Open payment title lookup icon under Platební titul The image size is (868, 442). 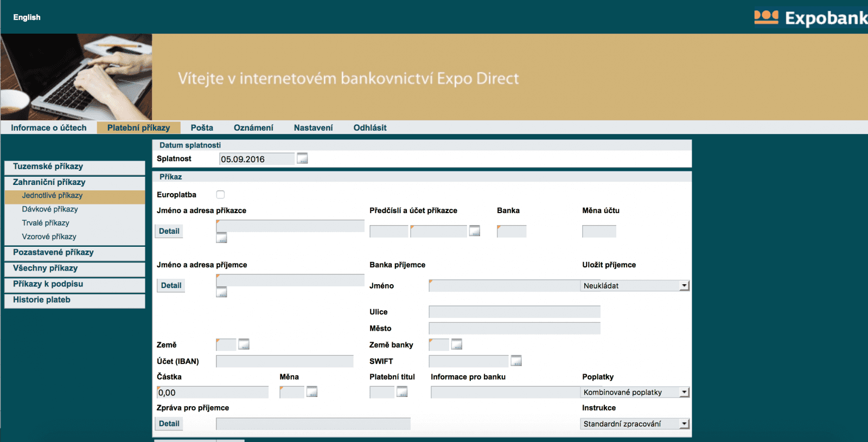(402, 392)
